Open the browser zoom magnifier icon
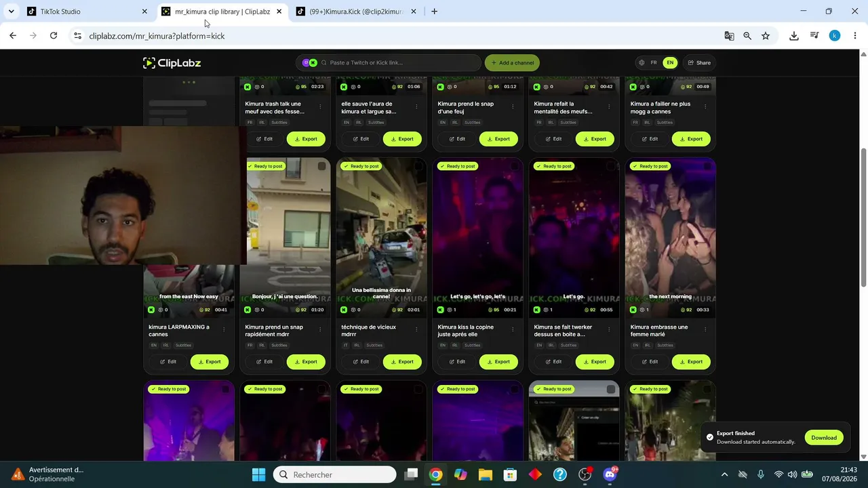The image size is (868, 488). coord(747,36)
